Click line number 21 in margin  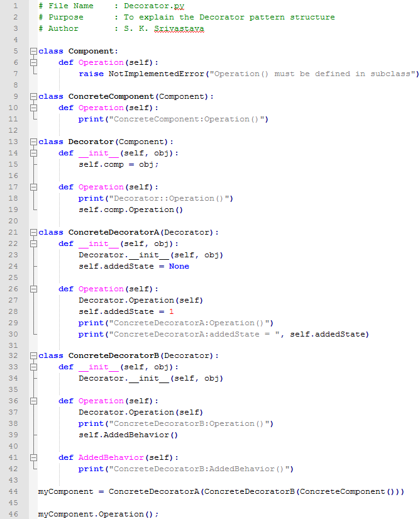pos(13,232)
